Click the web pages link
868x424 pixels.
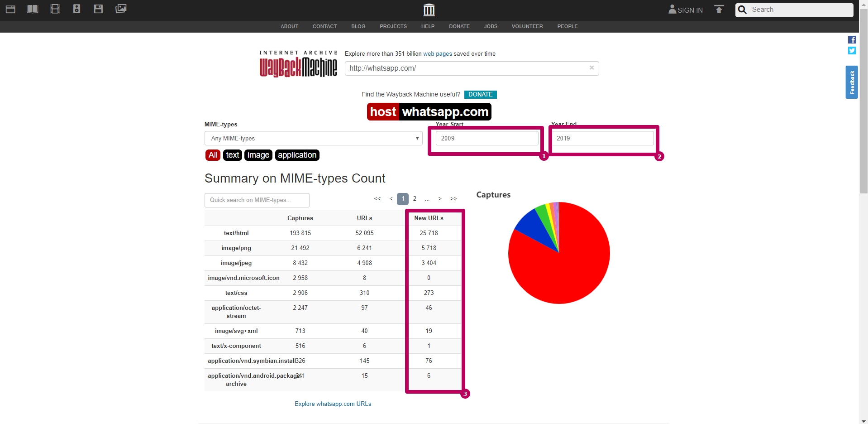point(438,53)
